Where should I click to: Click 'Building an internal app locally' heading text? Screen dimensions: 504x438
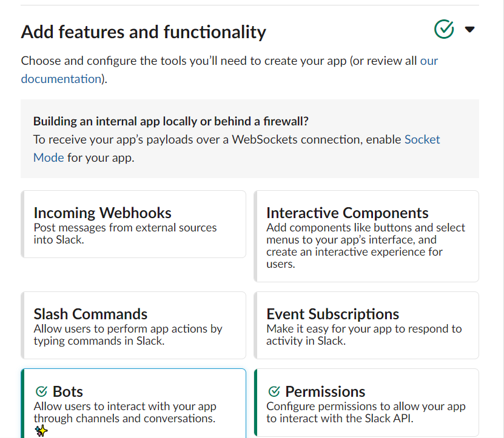[x=170, y=121]
